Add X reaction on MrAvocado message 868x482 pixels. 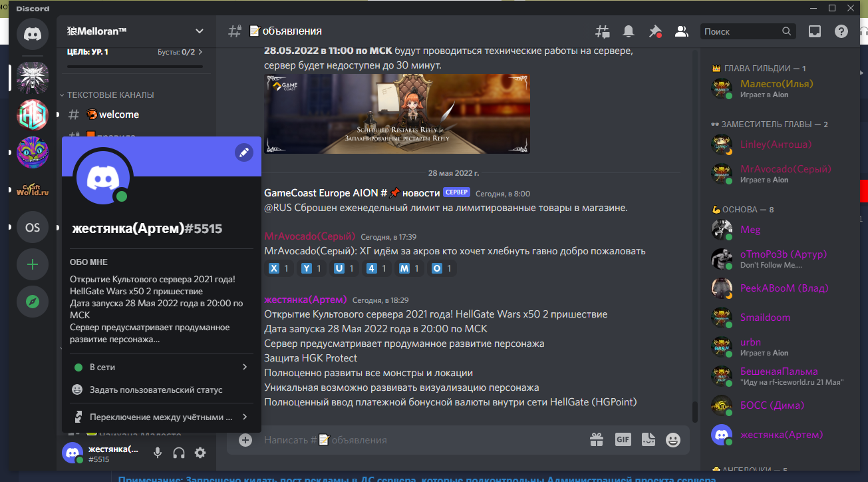[x=279, y=268]
